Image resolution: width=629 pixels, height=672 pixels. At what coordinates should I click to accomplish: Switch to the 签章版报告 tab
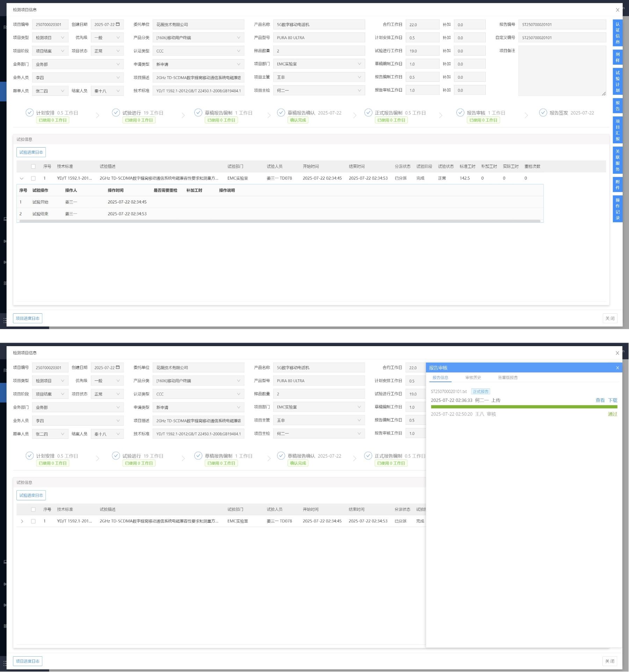click(x=507, y=378)
